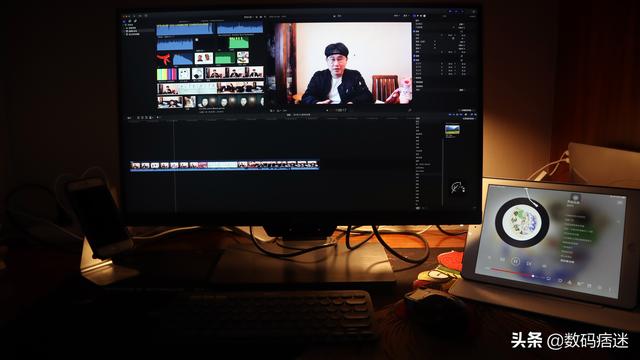Open the Audio inspector tab icon
The height and width of the screenshot is (360, 640).
click(x=421, y=16)
